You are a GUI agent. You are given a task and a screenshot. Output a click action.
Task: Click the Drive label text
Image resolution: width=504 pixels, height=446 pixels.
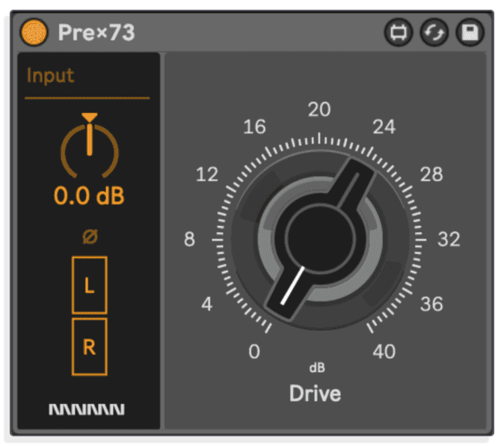tap(315, 394)
